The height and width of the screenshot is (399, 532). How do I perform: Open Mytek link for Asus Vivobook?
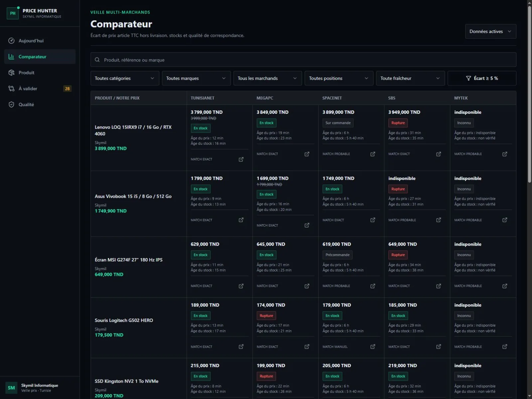pos(505,220)
